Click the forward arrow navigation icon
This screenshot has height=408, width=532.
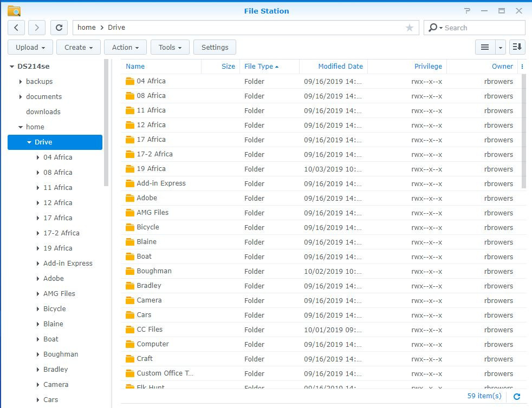coord(36,28)
